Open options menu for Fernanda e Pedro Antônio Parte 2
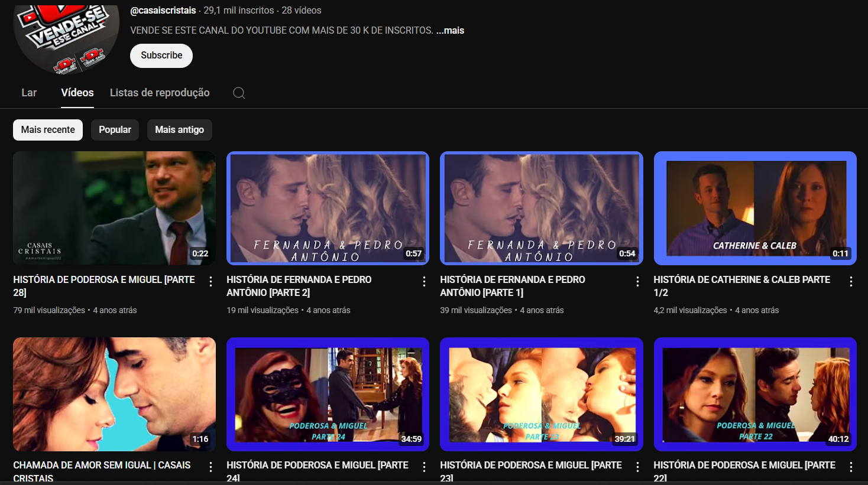The height and width of the screenshot is (485, 868). point(424,282)
